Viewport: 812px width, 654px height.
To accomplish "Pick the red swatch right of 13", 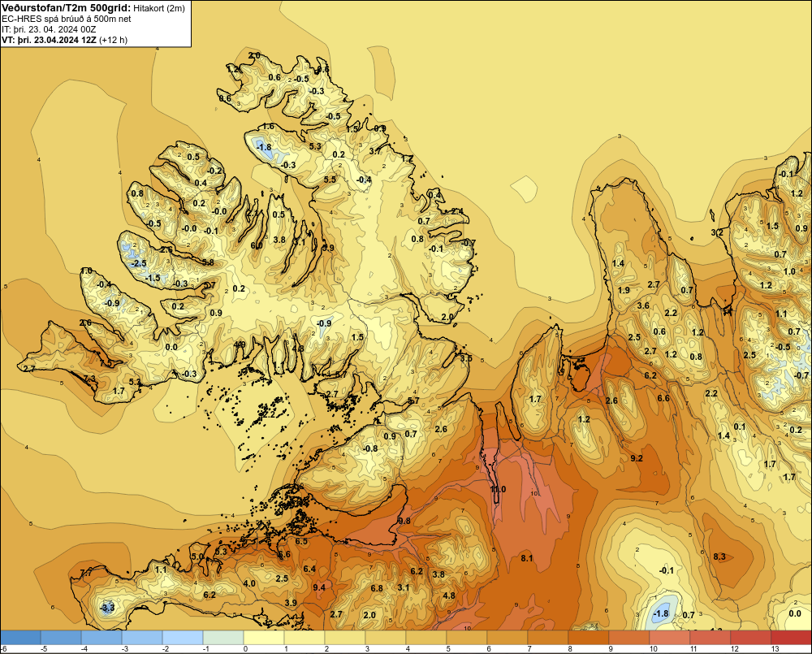I will click(x=791, y=637).
